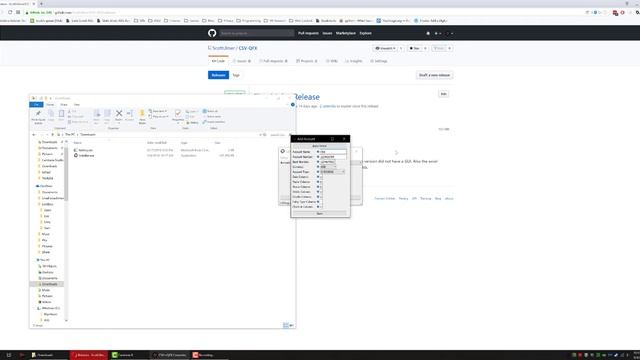Select Windows (C:) drive in Explorer tree
Screen dimensions: 640x360
tap(49, 308)
